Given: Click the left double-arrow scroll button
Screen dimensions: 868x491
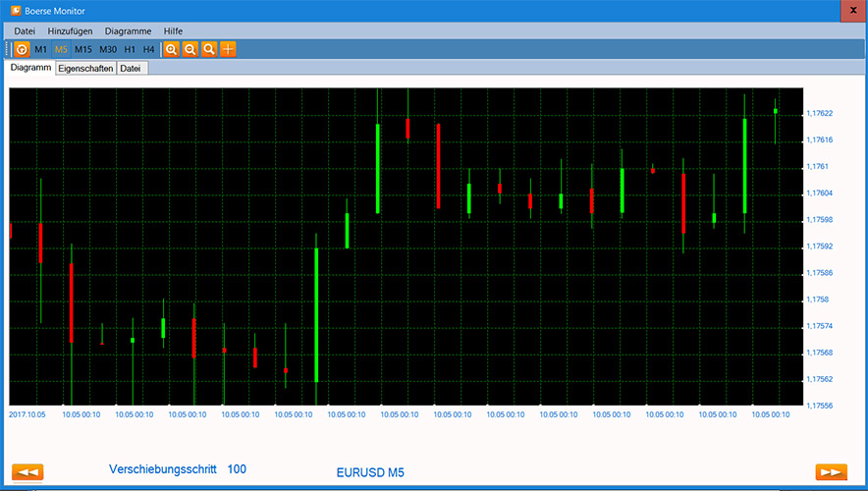Looking at the screenshot, I should pyautogui.click(x=27, y=472).
